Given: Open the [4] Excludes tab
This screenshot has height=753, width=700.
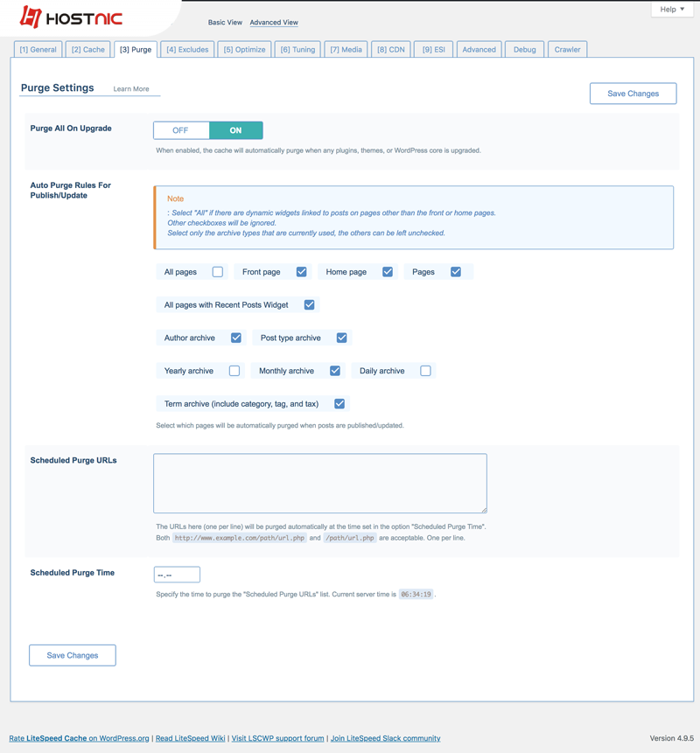Looking at the screenshot, I should tap(187, 50).
